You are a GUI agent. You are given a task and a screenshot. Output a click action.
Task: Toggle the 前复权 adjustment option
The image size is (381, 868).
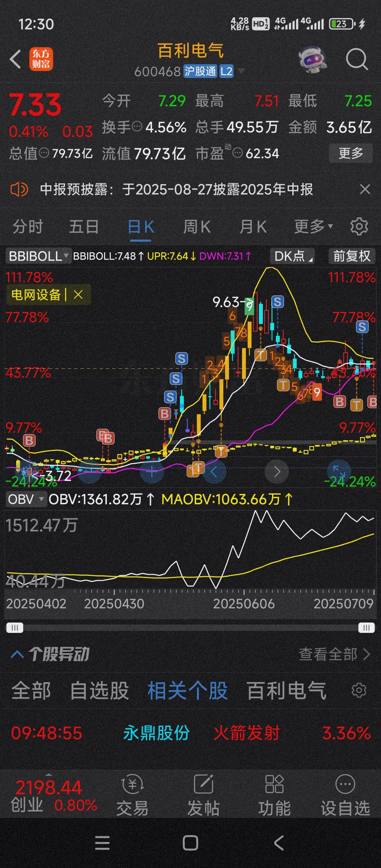352,256
